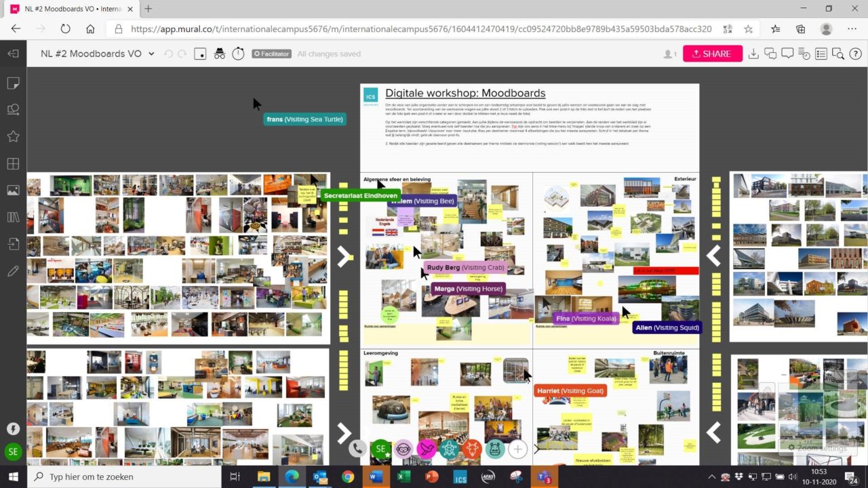Invite participant with the plus circle
This screenshot has height=488, width=868.
tap(517, 449)
